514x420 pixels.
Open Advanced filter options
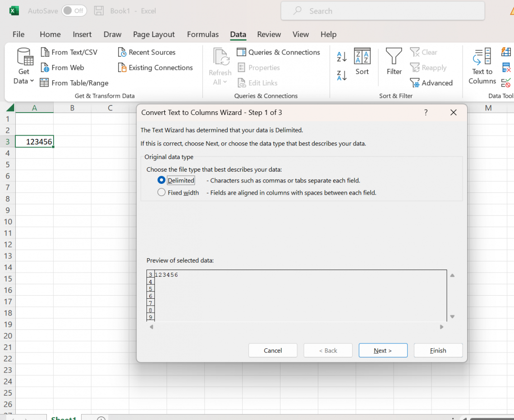pyautogui.click(x=431, y=83)
